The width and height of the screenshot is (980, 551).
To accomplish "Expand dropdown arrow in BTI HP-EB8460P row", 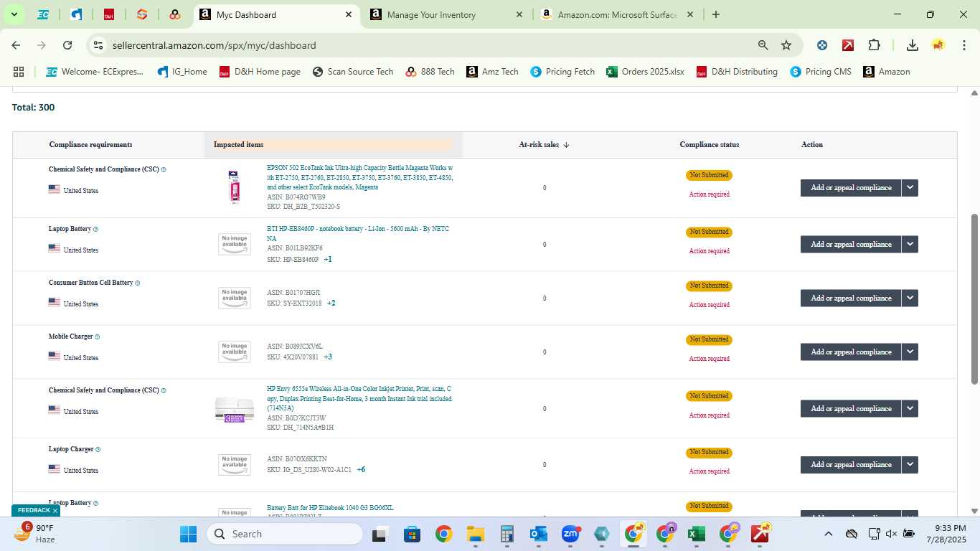I will [x=910, y=245].
